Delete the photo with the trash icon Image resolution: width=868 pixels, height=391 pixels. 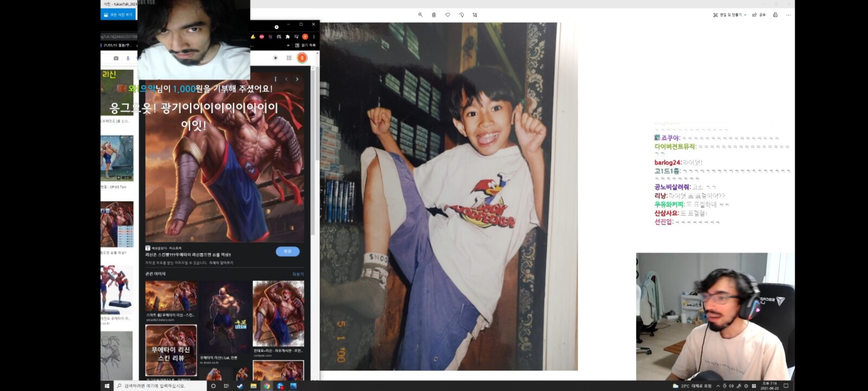[x=434, y=15]
